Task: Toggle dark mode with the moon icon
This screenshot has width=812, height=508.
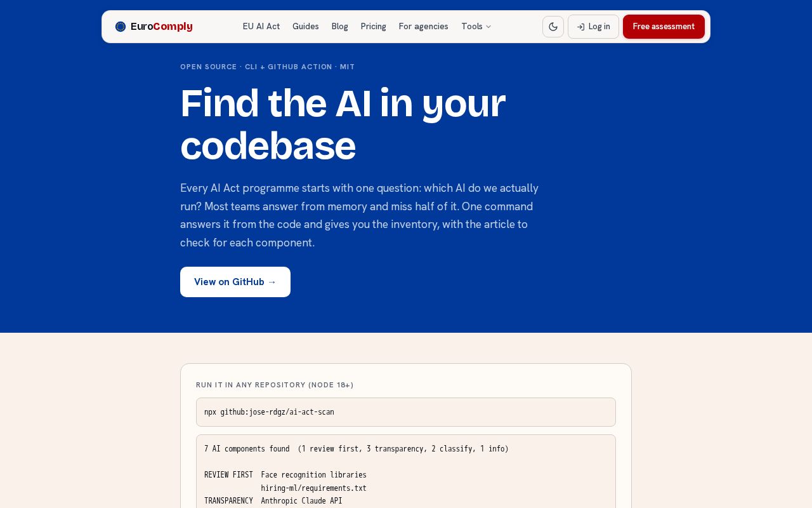Action: click(553, 27)
